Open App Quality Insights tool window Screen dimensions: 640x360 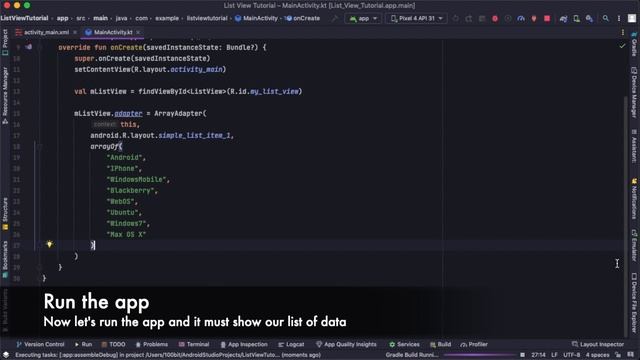click(346, 344)
